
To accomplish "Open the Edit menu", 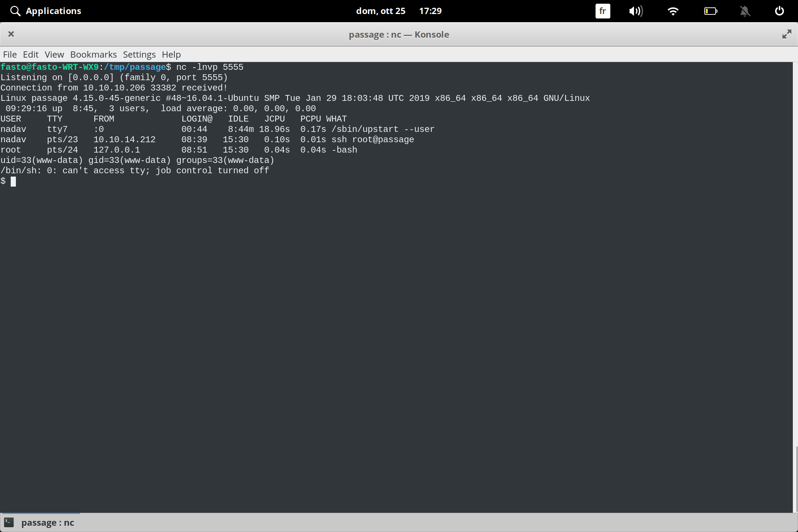I will [31, 54].
